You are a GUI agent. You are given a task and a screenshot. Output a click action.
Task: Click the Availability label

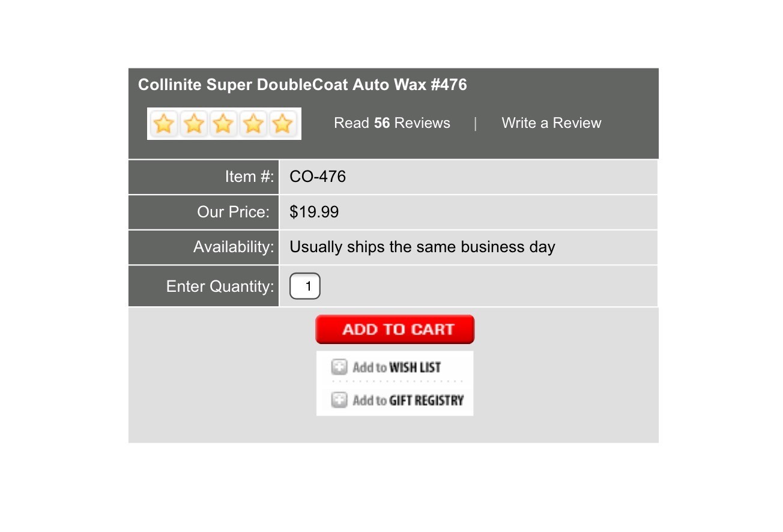pos(234,247)
